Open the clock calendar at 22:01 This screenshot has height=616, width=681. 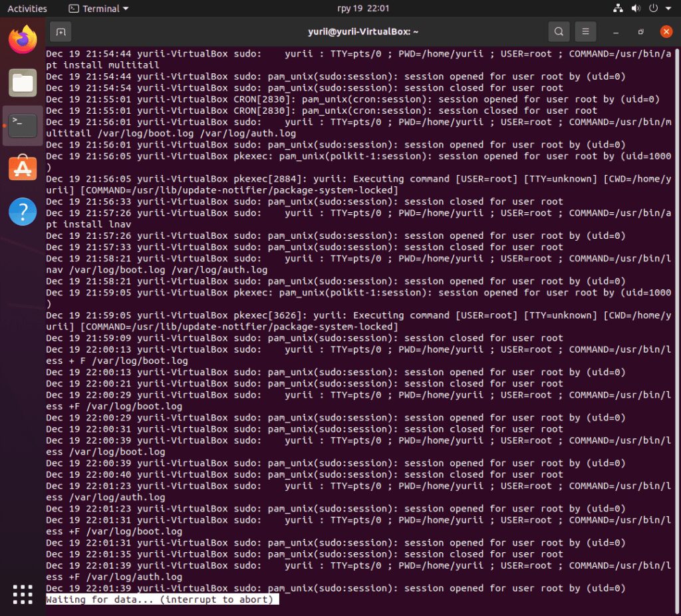click(363, 9)
